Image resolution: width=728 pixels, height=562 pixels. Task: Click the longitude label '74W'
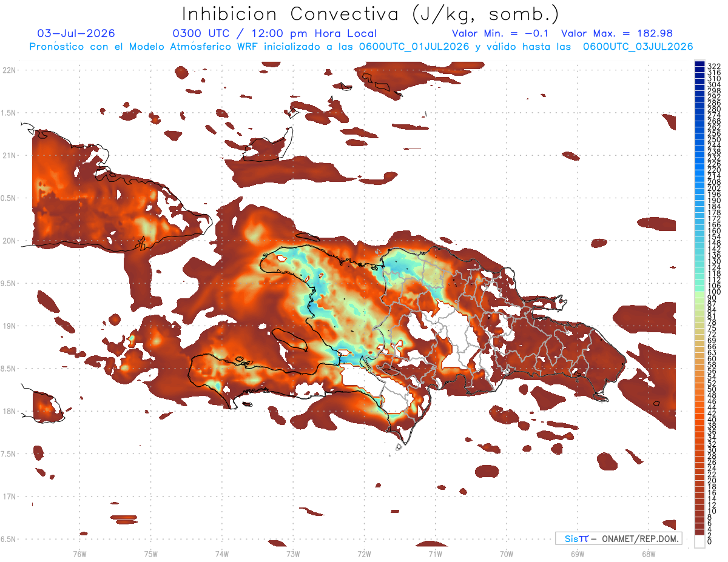pyautogui.click(x=222, y=554)
